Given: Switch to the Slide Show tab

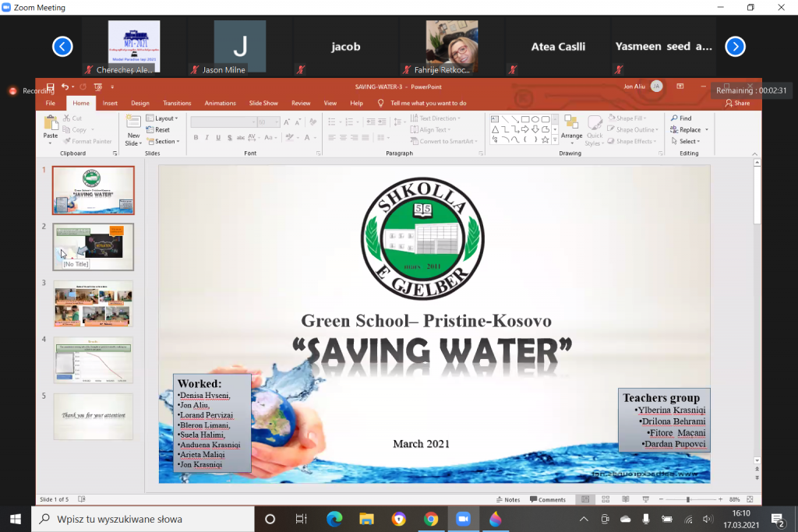Looking at the screenshot, I should pos(263,103).
